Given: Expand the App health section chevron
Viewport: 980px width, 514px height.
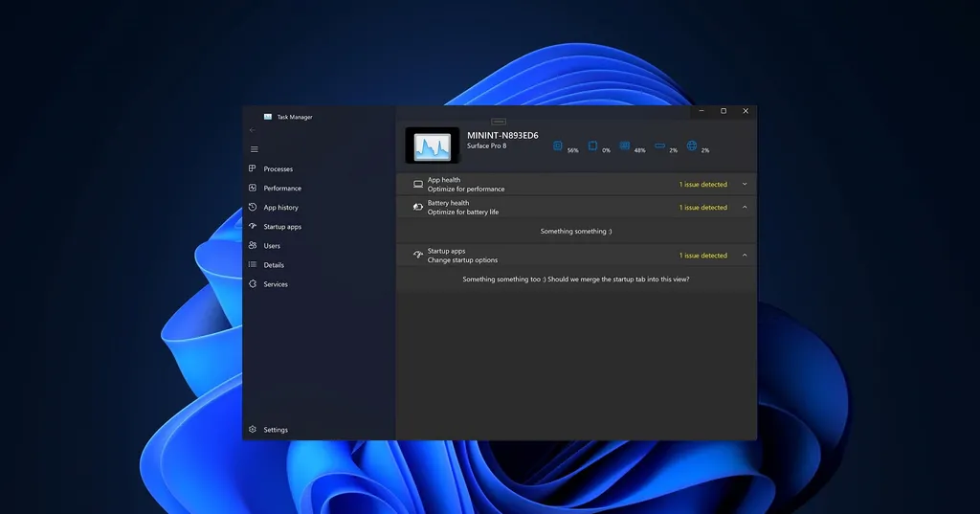Looking at the screenshot, I should [x=745, y=184].
